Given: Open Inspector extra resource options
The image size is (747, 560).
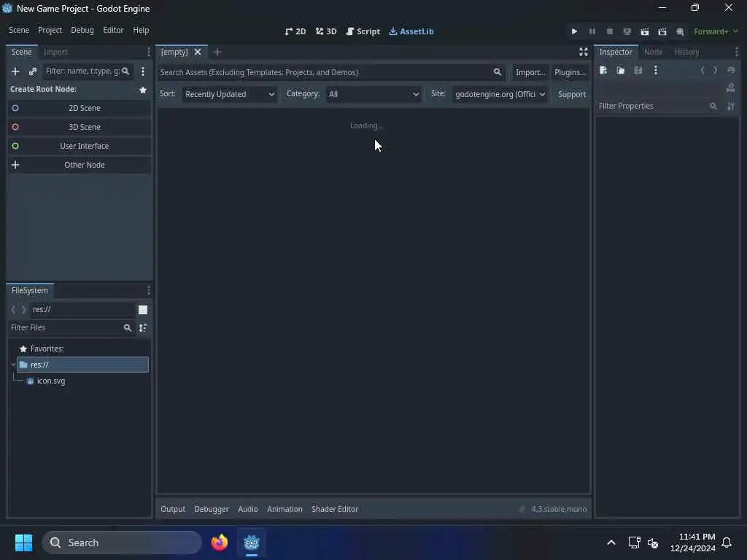Looking at the screenshot, I should (656, 71).
